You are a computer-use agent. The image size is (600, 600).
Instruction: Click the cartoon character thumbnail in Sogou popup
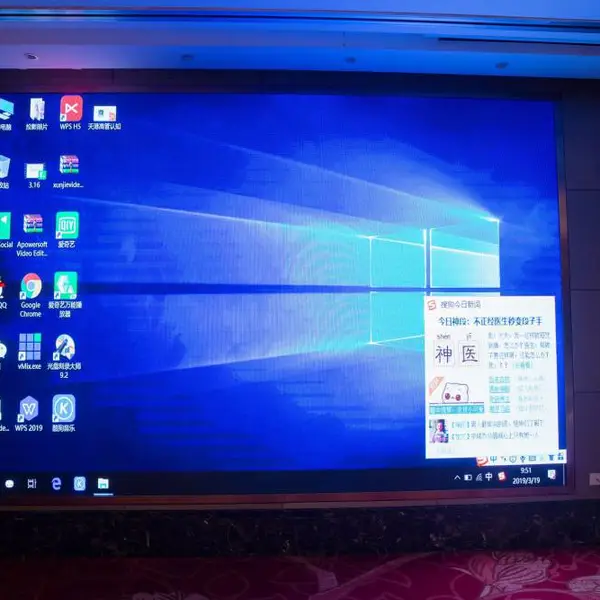tap(455, 391)
